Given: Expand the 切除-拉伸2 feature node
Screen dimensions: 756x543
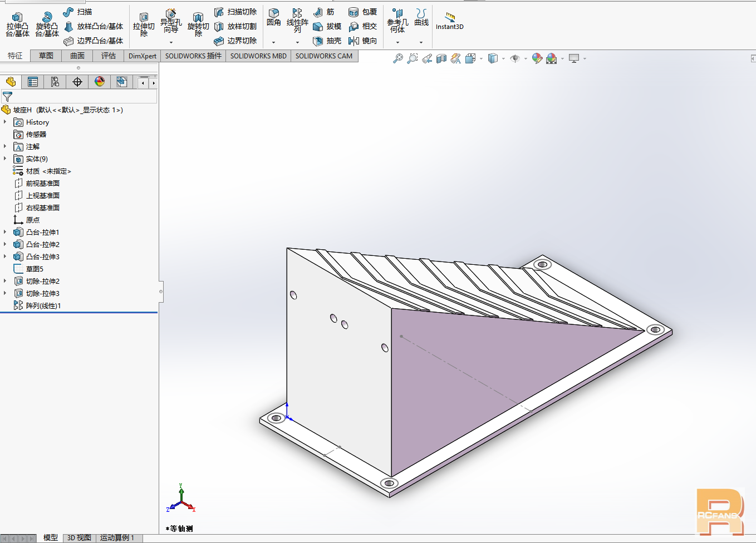Looking at the screenshot, I should coord(5,281).
